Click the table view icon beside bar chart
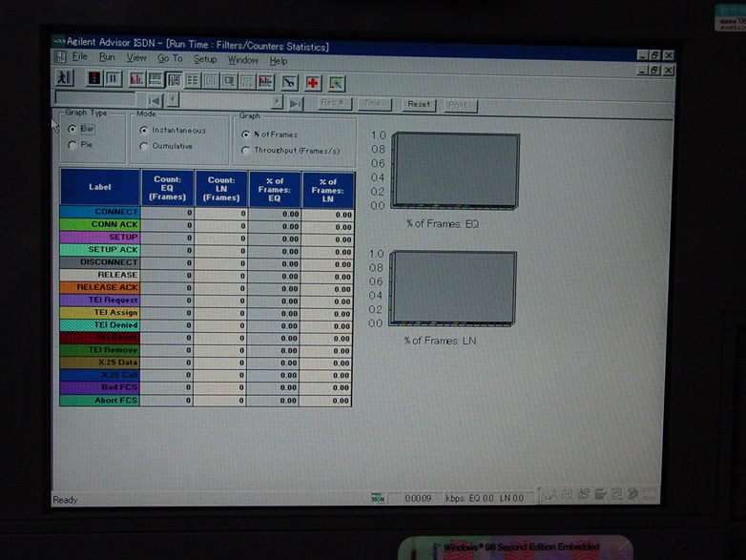 click(155, 79)
